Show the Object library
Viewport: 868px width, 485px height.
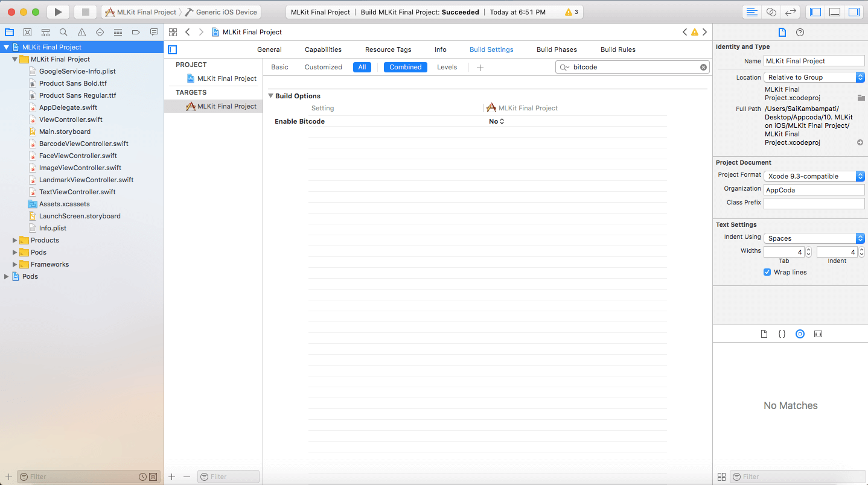point(800,334)
